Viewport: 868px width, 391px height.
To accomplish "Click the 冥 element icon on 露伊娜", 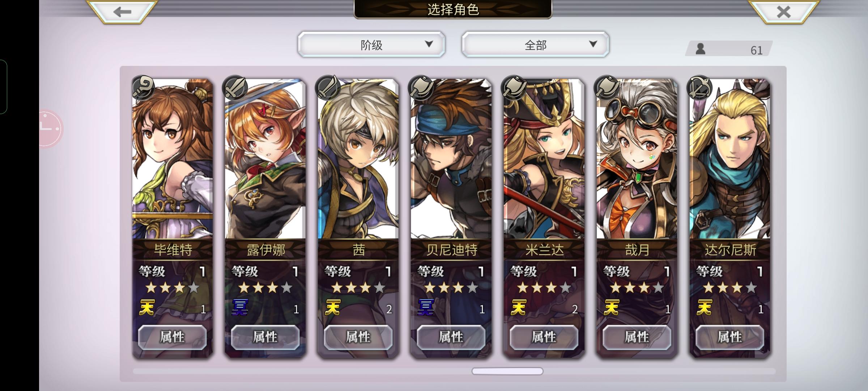I will coord(240,308).
